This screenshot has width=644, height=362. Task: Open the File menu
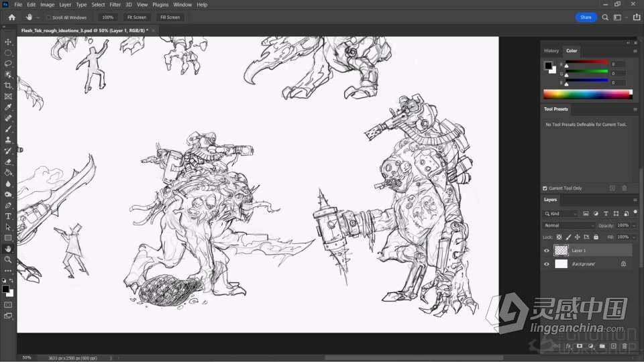tap(18, 5)
